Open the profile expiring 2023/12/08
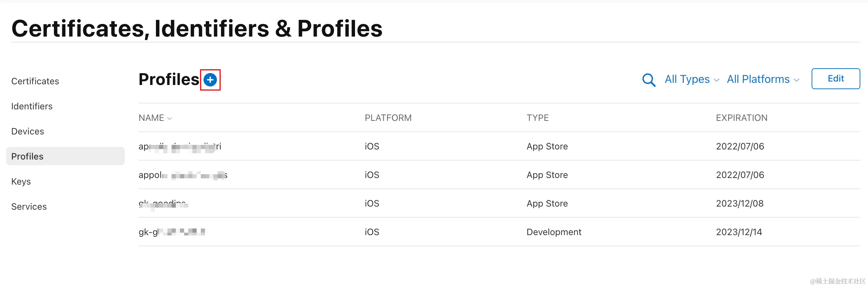 [163, 204]
